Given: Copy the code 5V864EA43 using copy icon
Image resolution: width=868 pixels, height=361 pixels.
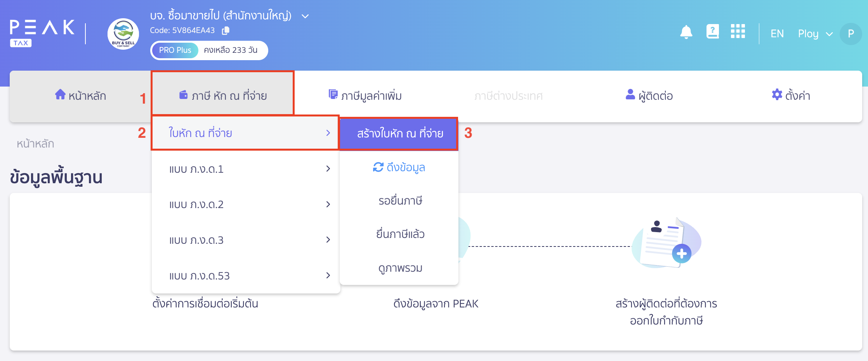Looking at the screenshot, I should pyautogui.click(x=226, y=30).
